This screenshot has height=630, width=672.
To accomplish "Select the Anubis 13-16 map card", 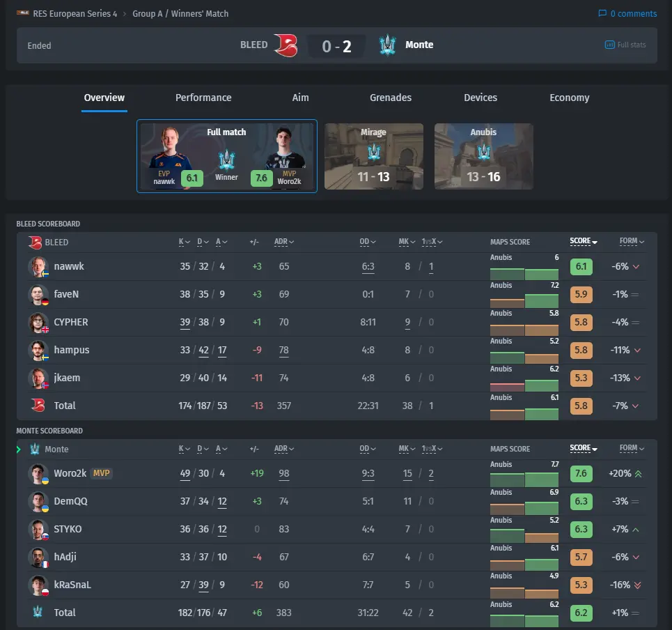I will click(x=484, y=156).
